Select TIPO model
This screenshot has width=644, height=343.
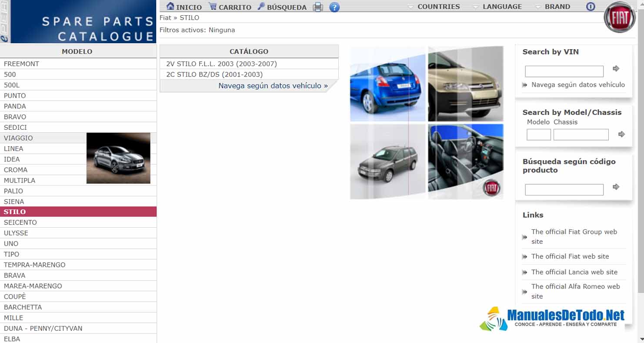[78, 254]
